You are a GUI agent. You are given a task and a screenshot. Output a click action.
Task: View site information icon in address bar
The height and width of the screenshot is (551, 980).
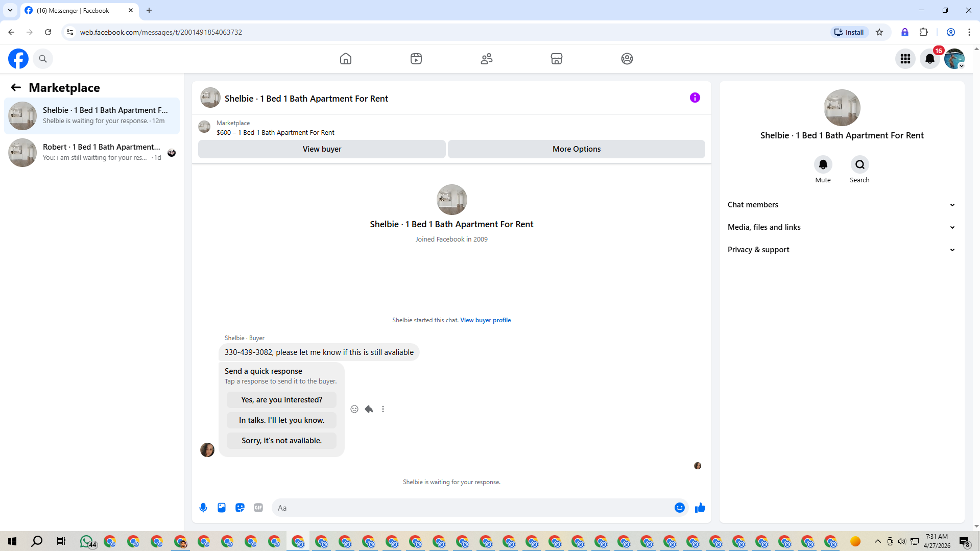[70, 32]
